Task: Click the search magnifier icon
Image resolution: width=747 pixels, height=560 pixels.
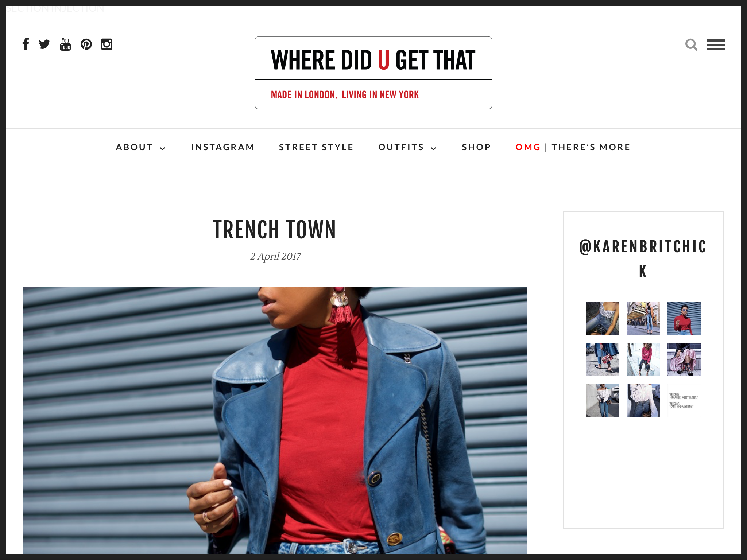Action: pyautogui.click(x=691, y=45)
